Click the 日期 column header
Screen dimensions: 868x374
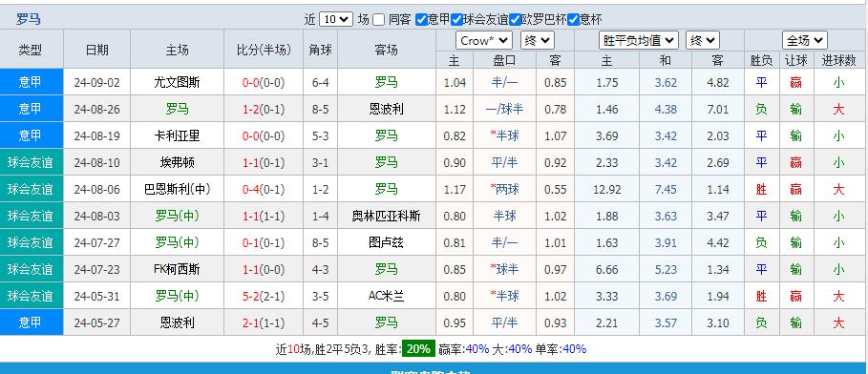pos(96,50)
